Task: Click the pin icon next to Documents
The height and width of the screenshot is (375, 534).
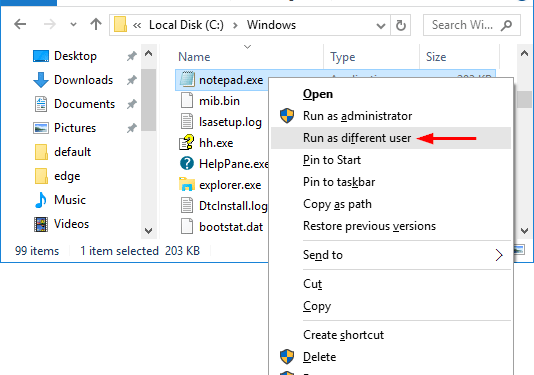Action: click(x=132, y=104)
